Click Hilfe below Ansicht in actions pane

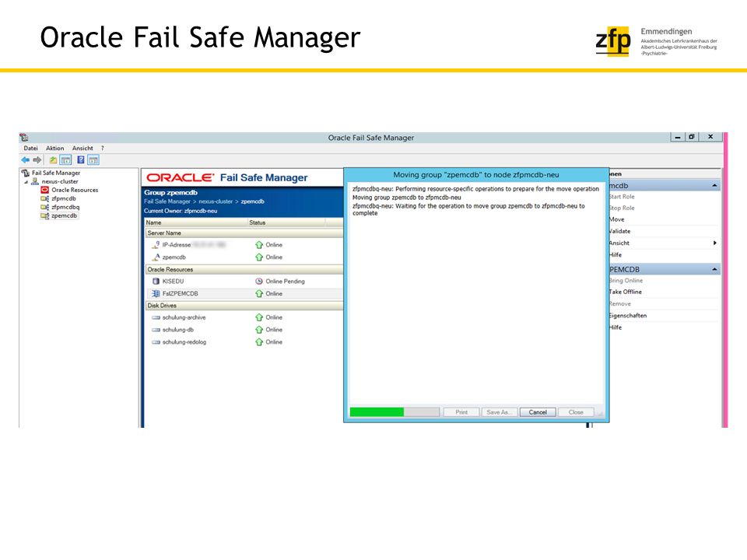(x=615, y=255)
